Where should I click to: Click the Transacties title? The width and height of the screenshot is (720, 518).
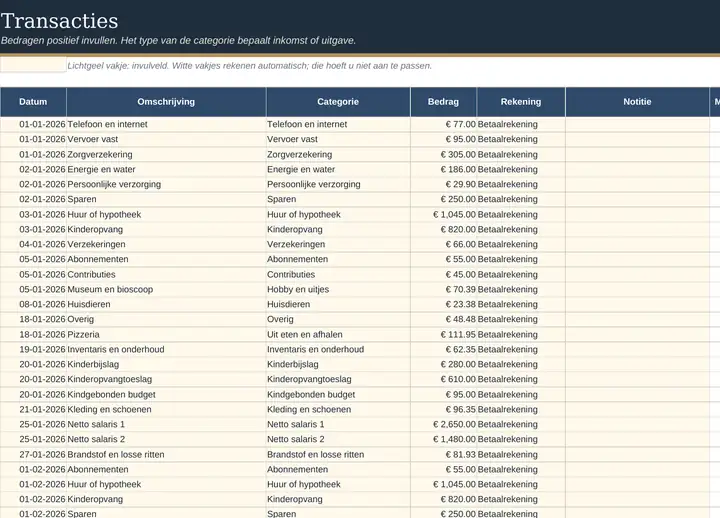point(60,21)
